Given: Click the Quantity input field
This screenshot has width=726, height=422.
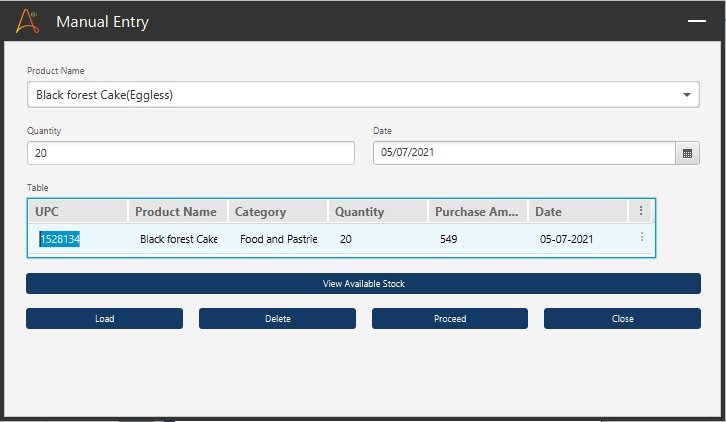Looking at the screenshot, I should point(191,153).
